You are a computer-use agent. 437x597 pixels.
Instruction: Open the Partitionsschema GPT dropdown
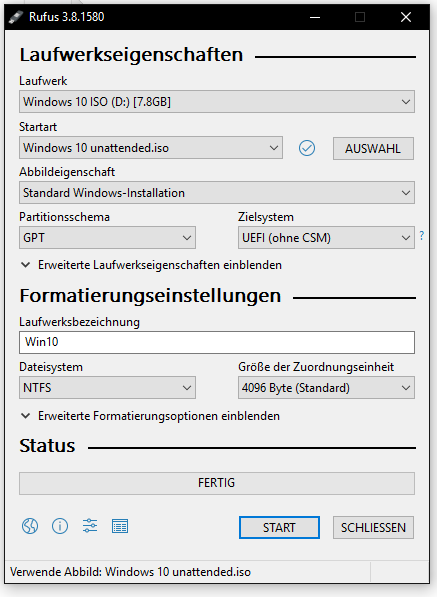[107, 238]
